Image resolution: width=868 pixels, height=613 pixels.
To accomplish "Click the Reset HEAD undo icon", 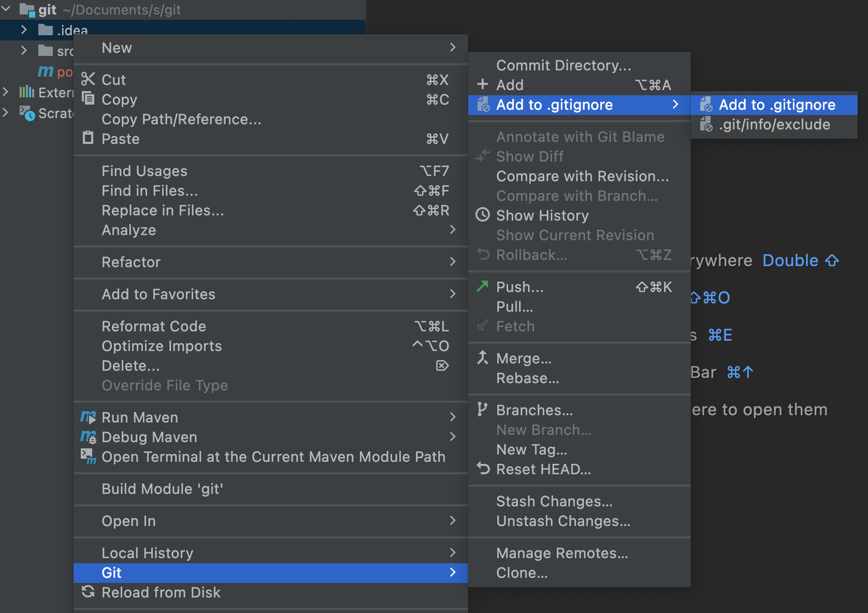I will click(x=483, y=469).
